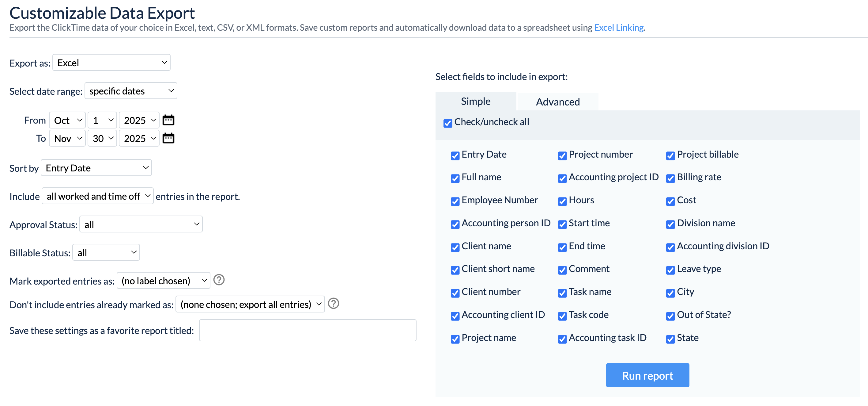Click the Run report button
The image size is (868, 406).
coord(647,376)
